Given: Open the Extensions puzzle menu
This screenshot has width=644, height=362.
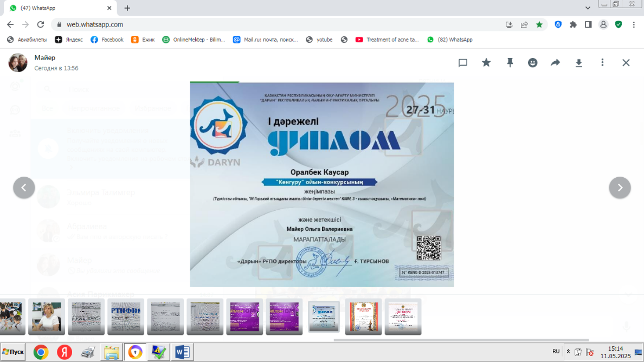Looking at the screenshot, I should [573, 24].
